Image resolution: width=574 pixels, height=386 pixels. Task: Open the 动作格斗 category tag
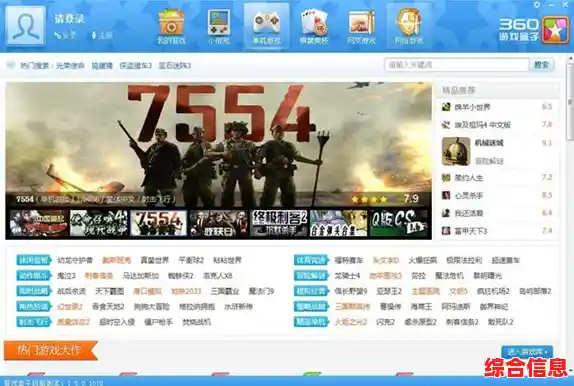[x=34, y=275]
